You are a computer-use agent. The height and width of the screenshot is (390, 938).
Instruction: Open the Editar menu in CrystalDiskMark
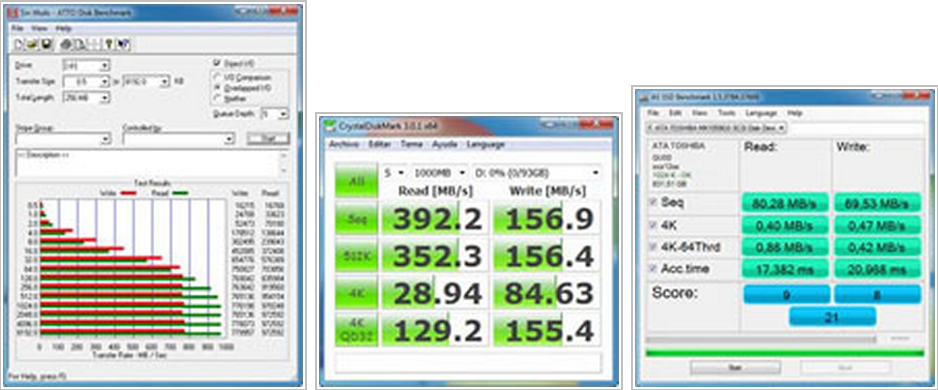(379, 145)
